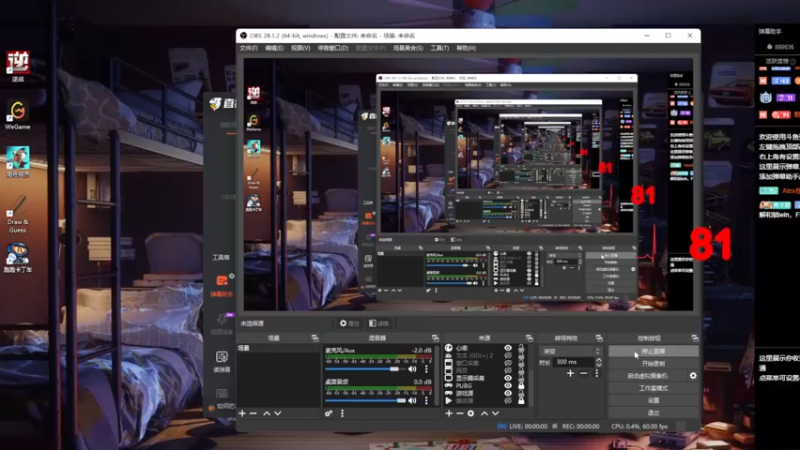The width and height of the screenshot is (800, 450).
Task: Open 工具(T) menu
Action: coord(439,48)
